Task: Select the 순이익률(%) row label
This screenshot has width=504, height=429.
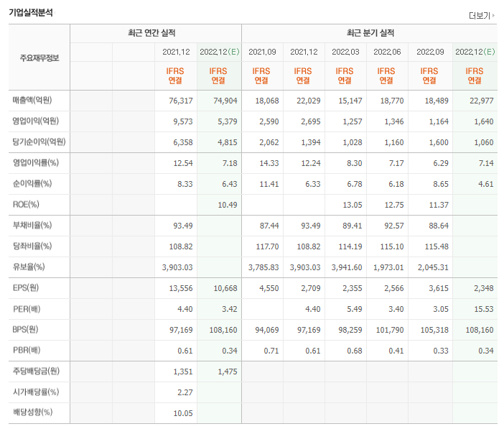Action: click(x=32, y=184)
